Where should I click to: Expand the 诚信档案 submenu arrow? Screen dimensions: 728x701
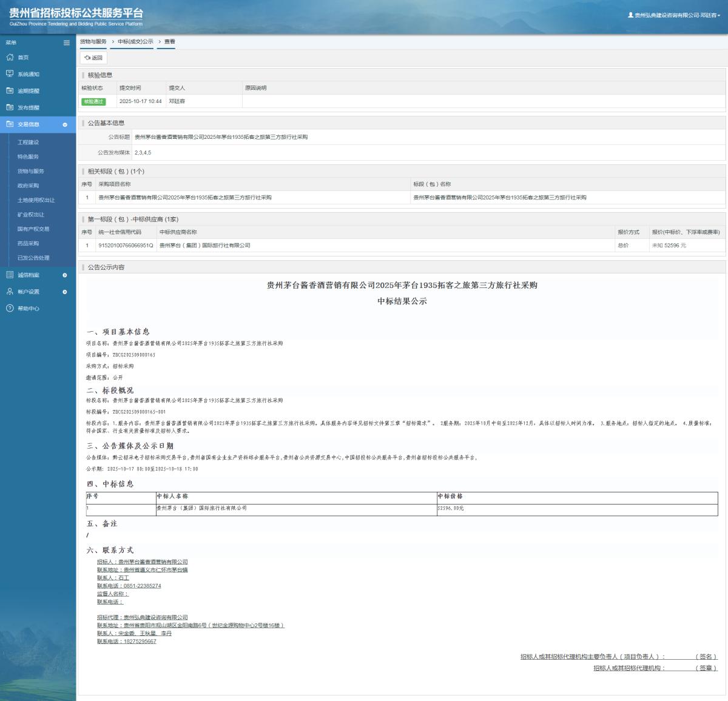[x=65, y=275]
